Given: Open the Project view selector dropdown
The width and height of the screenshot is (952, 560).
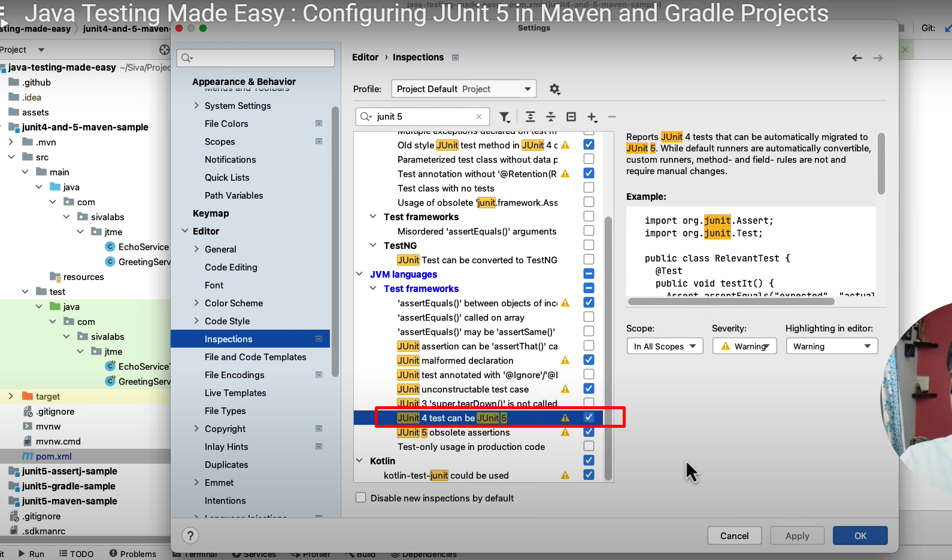Looking at the screenshot, I should pyautogui.click(x=41, y=50).
